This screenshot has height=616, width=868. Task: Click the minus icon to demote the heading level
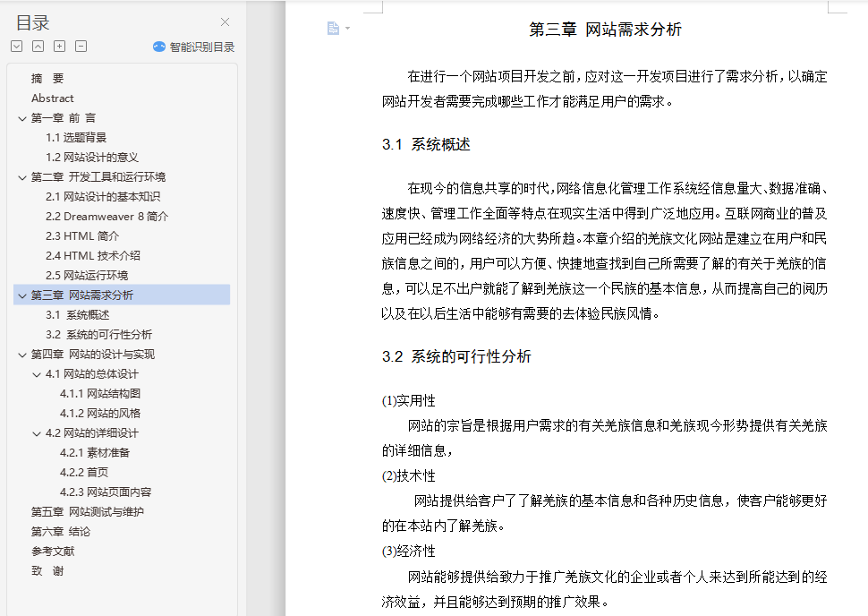click(81, 47)
